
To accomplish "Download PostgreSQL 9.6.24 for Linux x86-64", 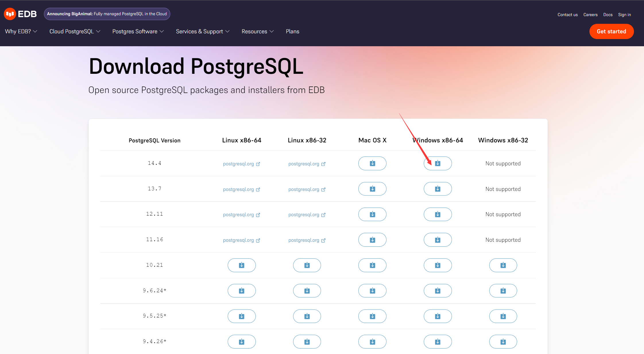I will pyautogui.click(x=241, y=291).
